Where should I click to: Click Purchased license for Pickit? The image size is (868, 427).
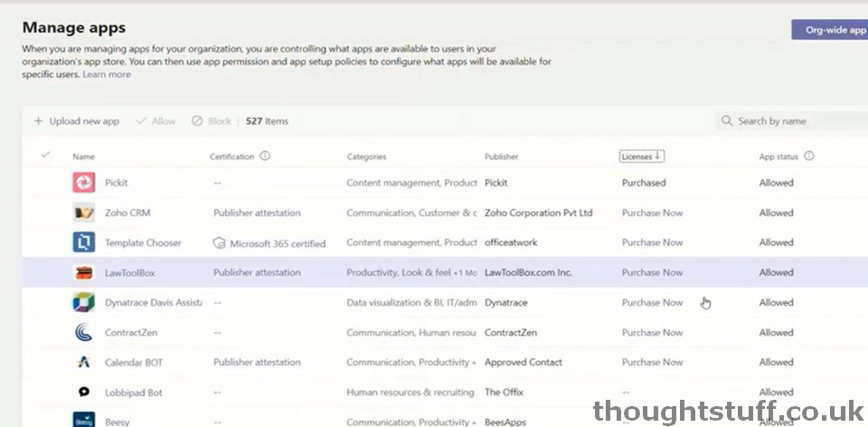coord(644,183)
